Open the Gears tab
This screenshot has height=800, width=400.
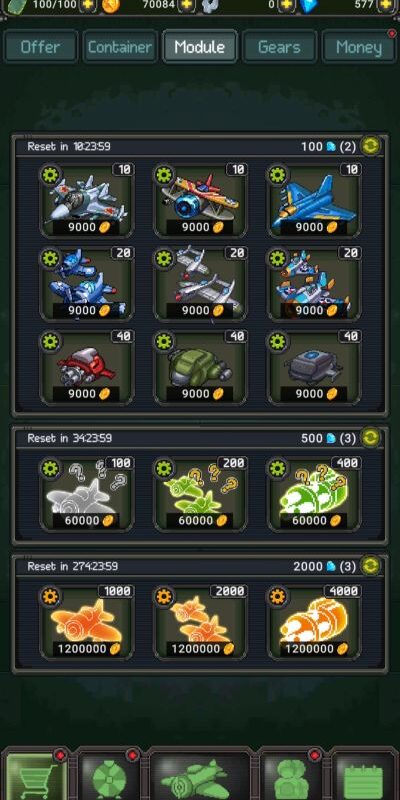tap(279, 47)
